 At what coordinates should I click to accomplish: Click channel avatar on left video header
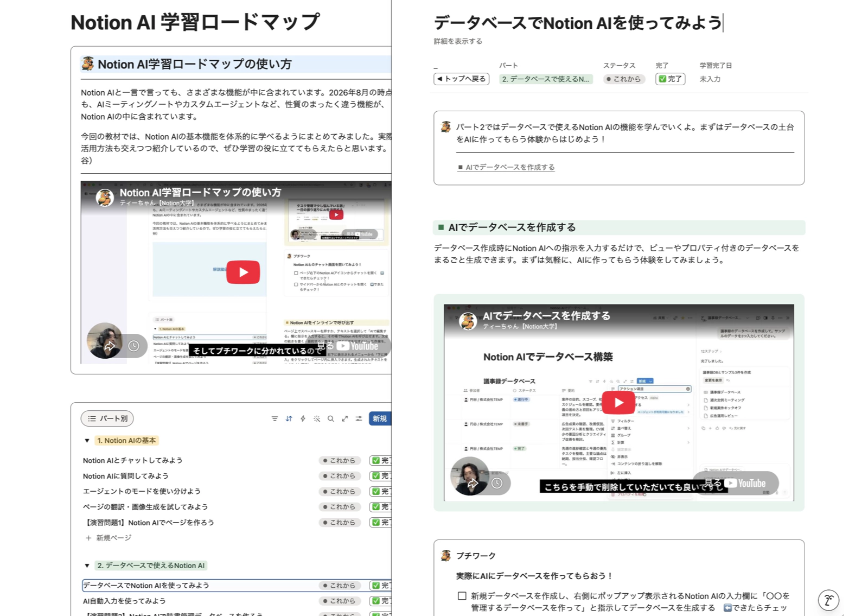pyautogui.click(x=105, y=198)
